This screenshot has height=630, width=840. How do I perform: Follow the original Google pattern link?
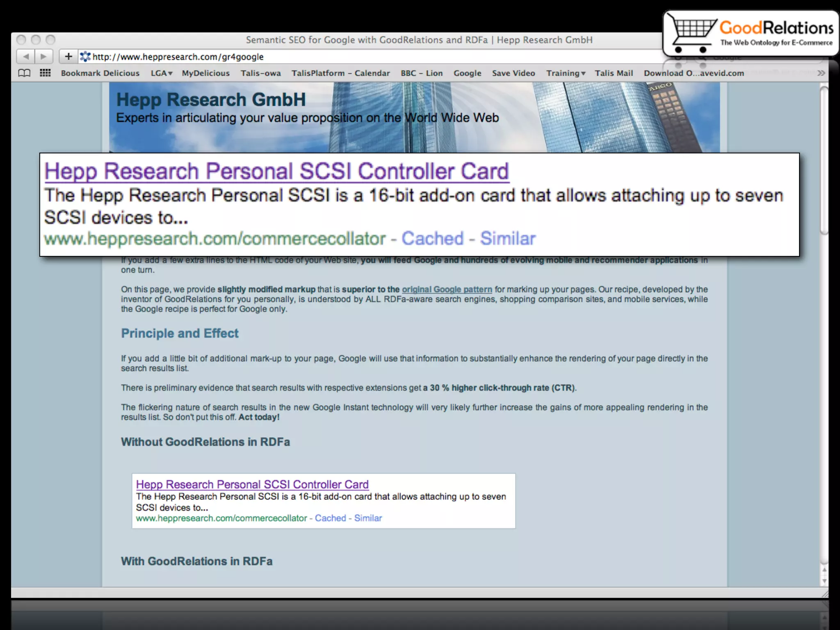point(447,289)
